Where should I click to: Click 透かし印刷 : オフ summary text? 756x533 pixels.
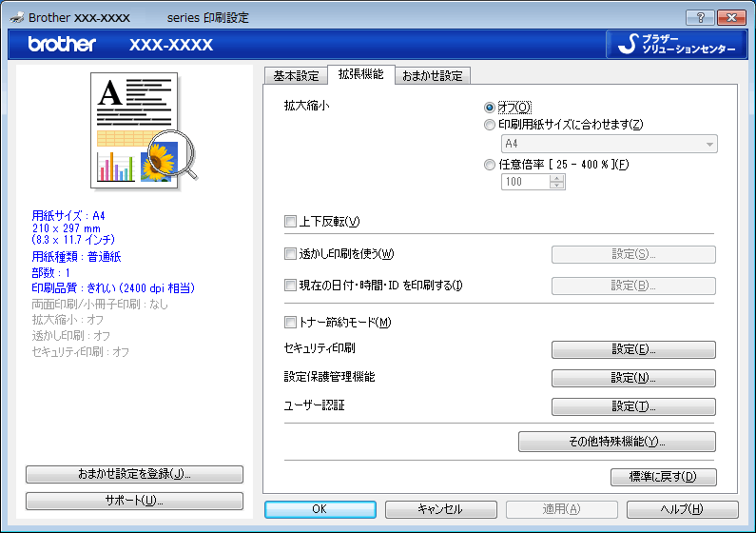pos(71,336)
